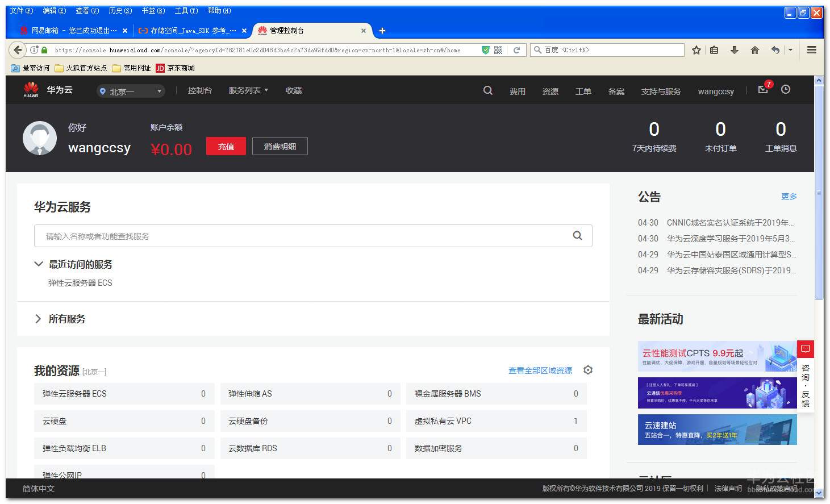Open the 查看 menu
Screen dimensions: 830x504
coord(87,11)
